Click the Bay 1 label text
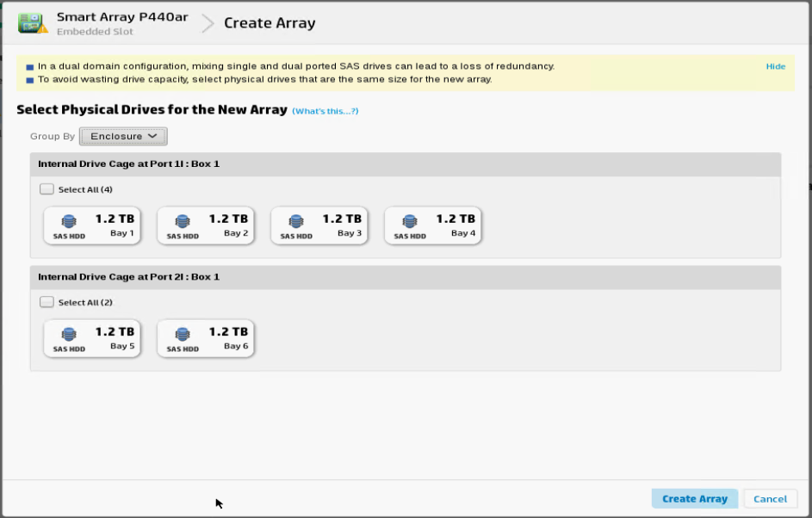This screenshot has width=812, height=518. click(x=121, y=233)
